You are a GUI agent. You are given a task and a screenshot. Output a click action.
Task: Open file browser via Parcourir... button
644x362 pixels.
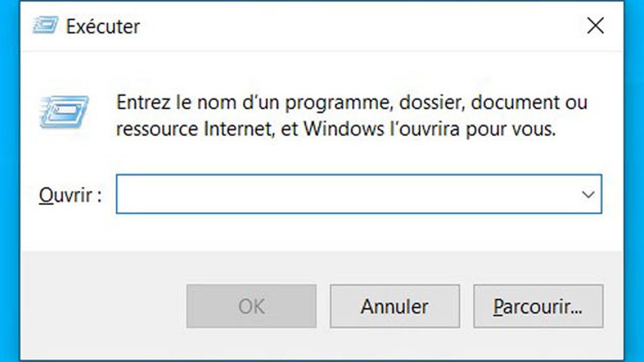pyautogui.click(x=538, y=306)
